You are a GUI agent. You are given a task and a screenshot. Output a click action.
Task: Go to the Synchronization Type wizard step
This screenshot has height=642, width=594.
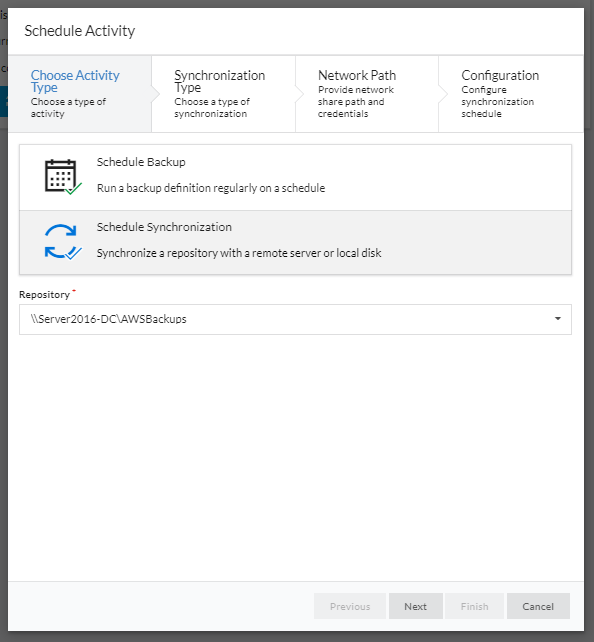tap(224, 94)
